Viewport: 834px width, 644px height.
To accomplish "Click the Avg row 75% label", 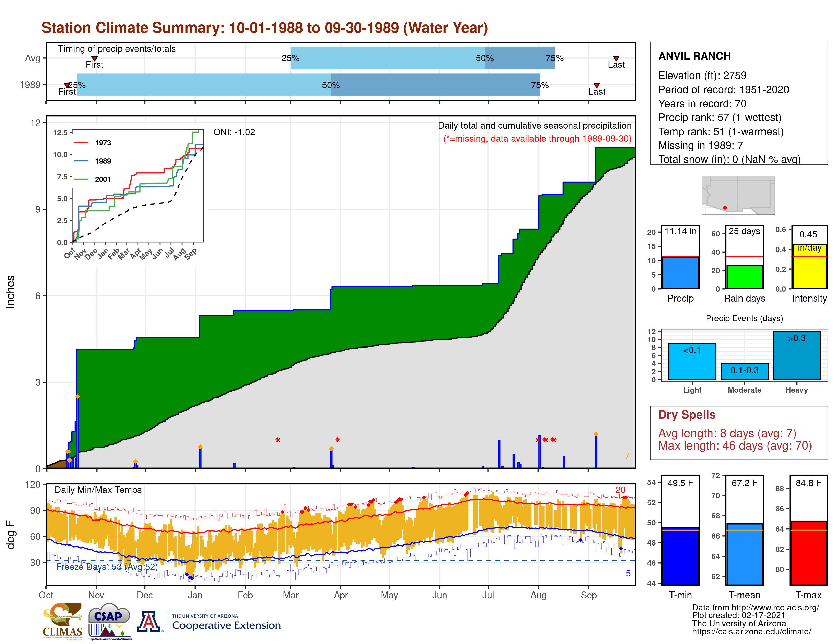I will click(554, 58).
